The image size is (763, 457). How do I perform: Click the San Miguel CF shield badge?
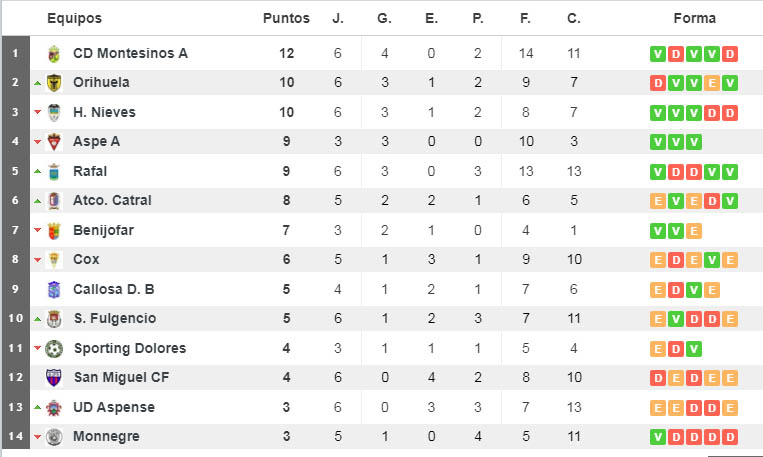click(x=54, y=378)
